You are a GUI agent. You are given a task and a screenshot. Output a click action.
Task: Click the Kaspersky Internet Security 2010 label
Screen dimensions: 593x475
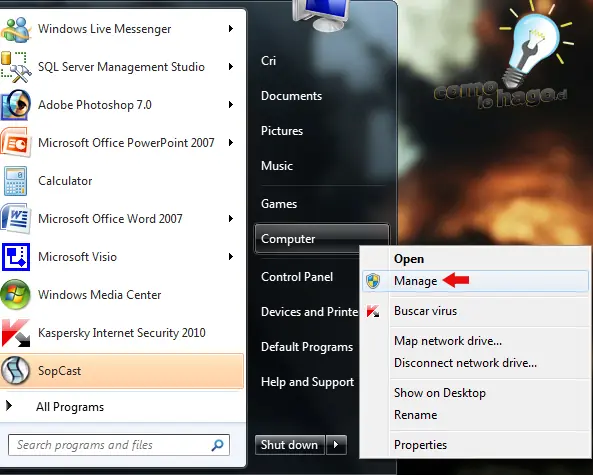[x=122, y=333]
